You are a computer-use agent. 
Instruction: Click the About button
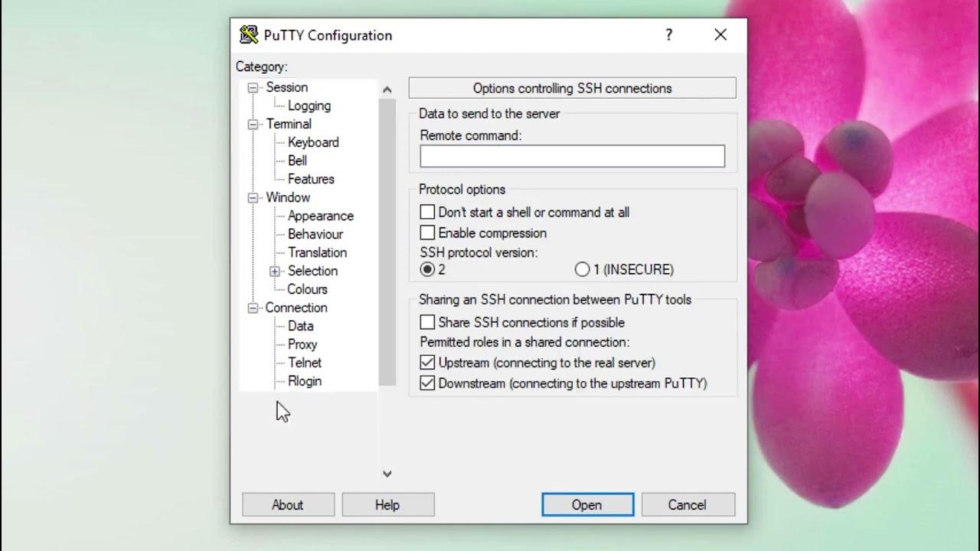pos(288,505)
